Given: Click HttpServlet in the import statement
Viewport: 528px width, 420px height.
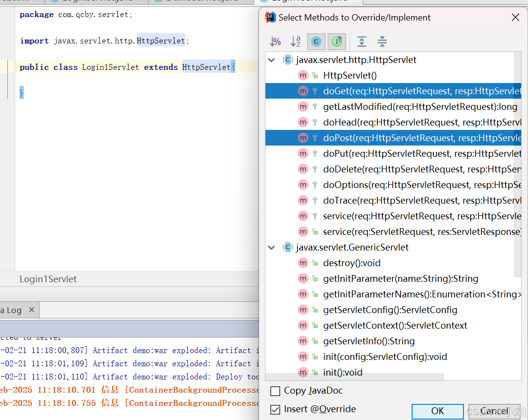Looking at the screenshot, I should [161, 41].
